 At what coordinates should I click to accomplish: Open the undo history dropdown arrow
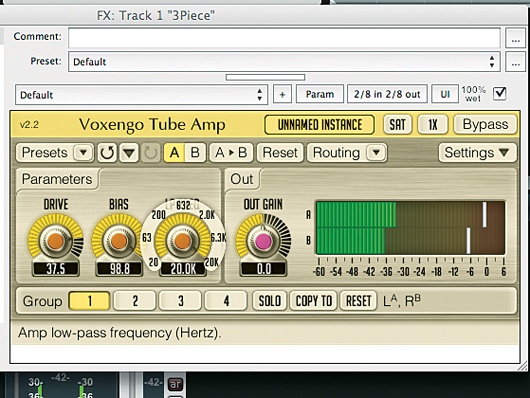(129, 153)
